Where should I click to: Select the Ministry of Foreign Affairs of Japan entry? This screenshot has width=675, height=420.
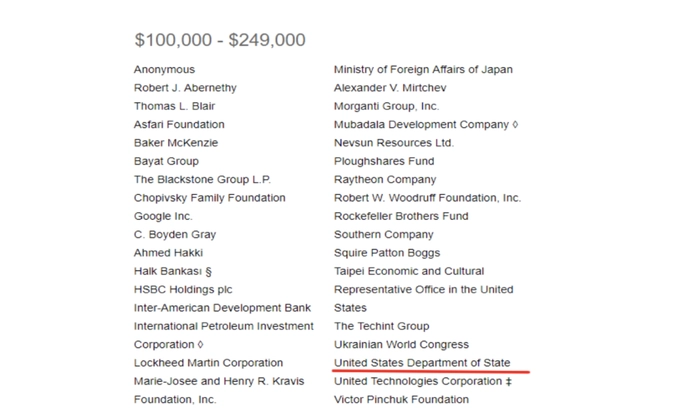[x=423, y=70]
